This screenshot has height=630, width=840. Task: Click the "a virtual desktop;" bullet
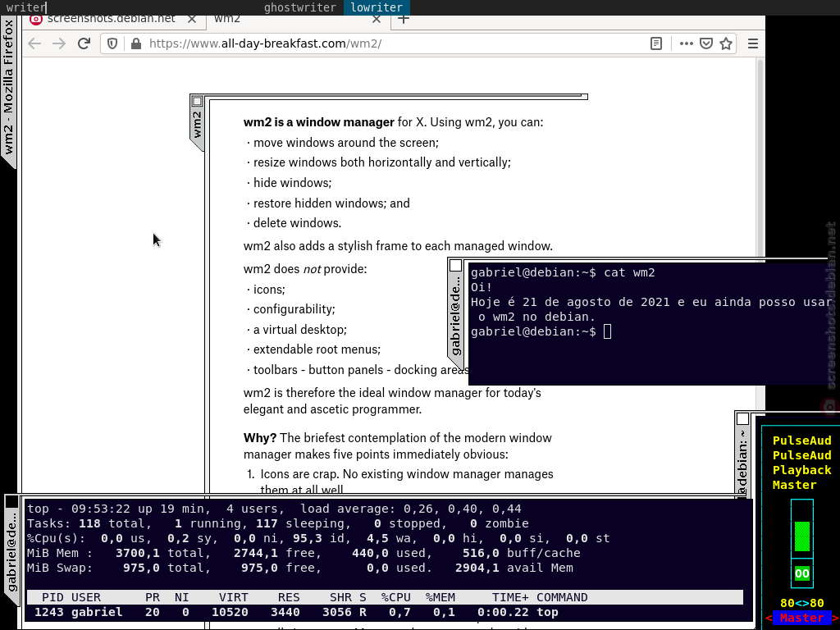(x=300, y=330)
